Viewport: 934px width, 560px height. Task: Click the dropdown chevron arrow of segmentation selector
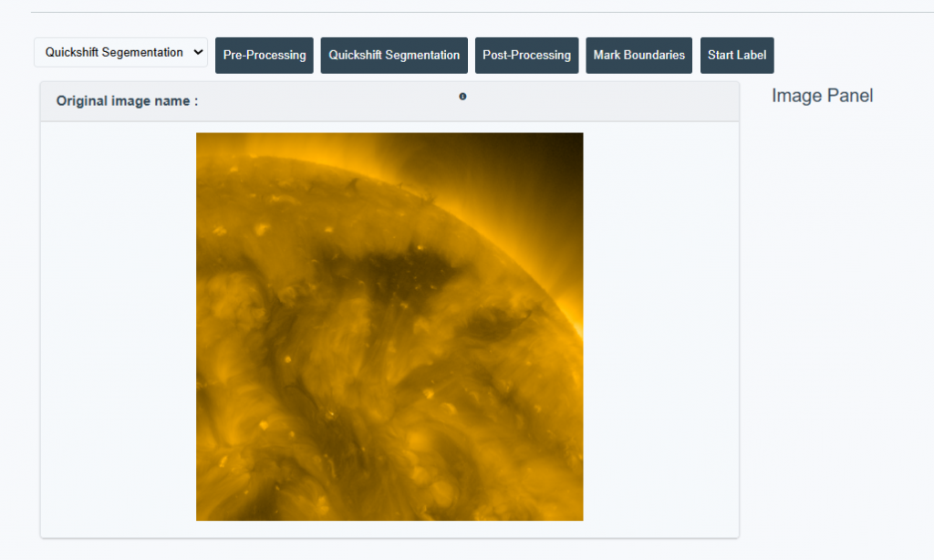(x=199, y=53)
